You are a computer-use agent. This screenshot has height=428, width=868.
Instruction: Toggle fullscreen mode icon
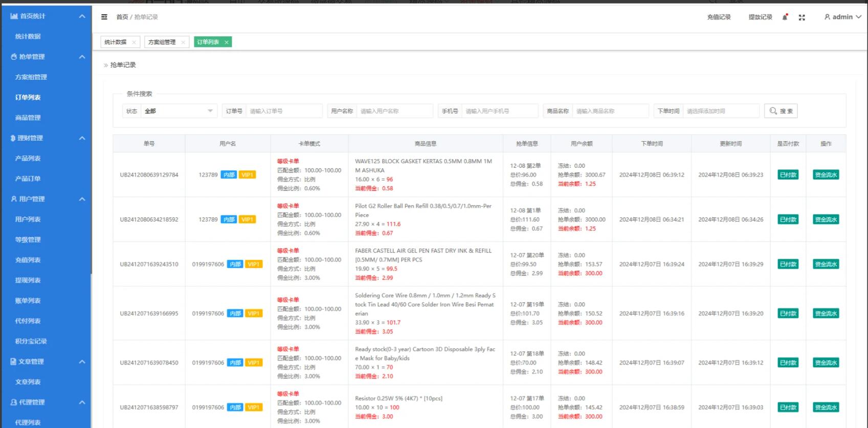[x=802, y=17]
